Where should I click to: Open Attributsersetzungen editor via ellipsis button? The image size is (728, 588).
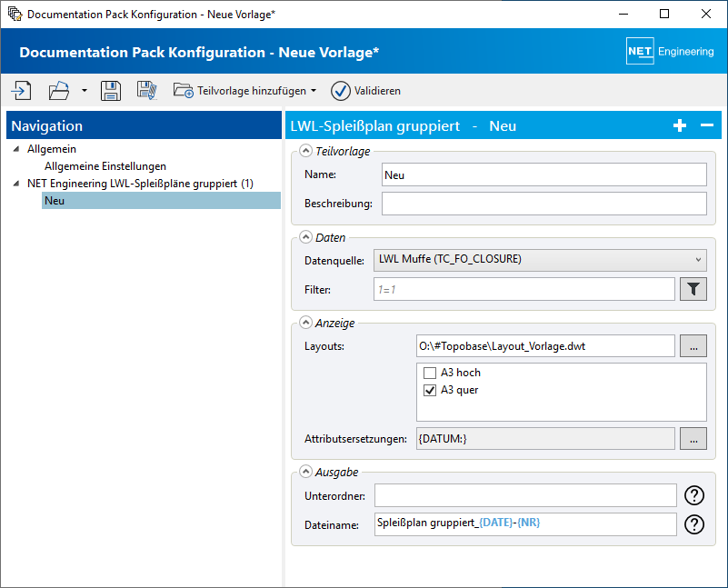[693, 439]
